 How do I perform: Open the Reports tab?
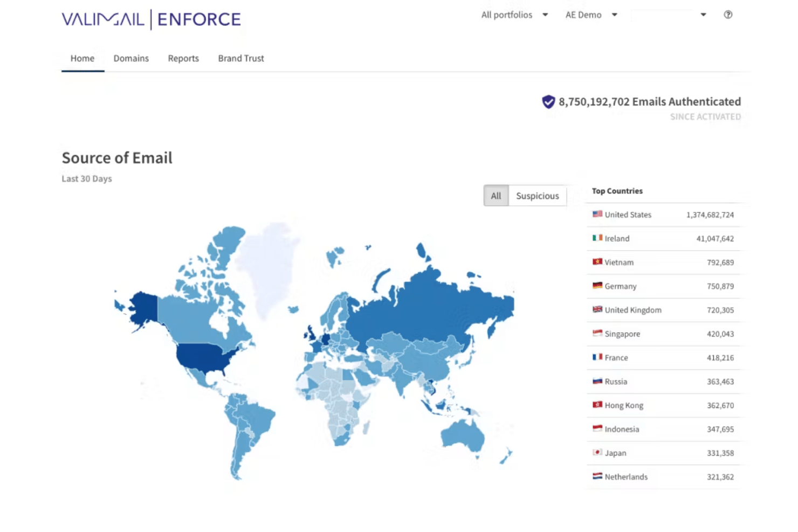point(183,58)
